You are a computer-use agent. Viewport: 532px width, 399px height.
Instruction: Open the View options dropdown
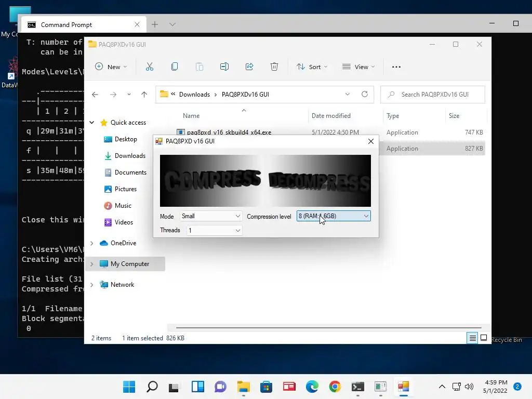[x=358, y=67]
